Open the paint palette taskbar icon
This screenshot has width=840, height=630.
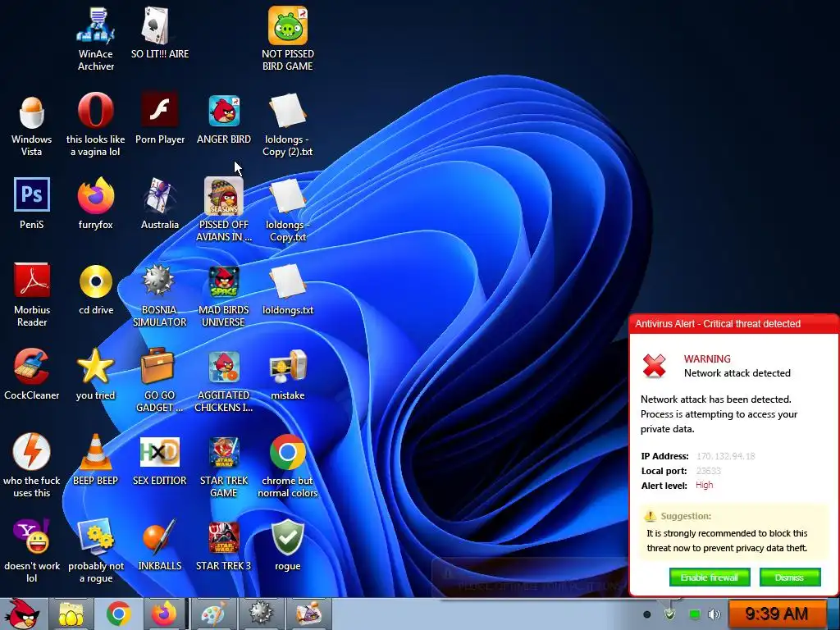click(214, 614)
